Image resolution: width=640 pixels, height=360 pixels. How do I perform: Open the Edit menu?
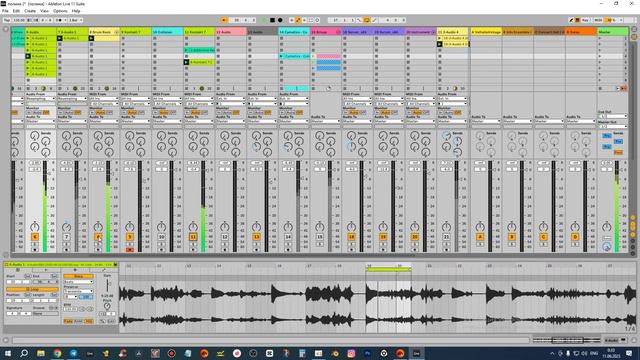[16, 11]
